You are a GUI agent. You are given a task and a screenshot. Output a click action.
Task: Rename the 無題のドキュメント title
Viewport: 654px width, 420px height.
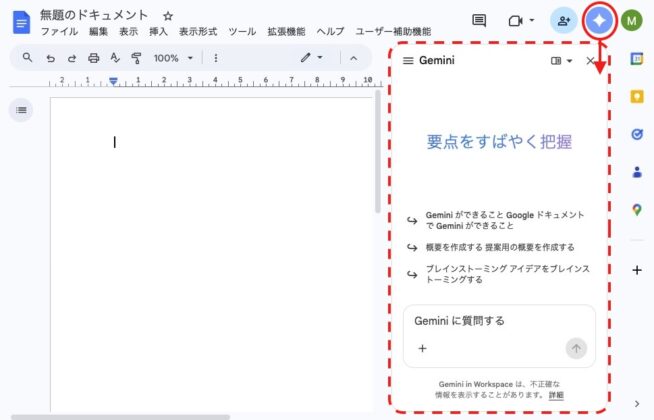[x=94, y=15]
